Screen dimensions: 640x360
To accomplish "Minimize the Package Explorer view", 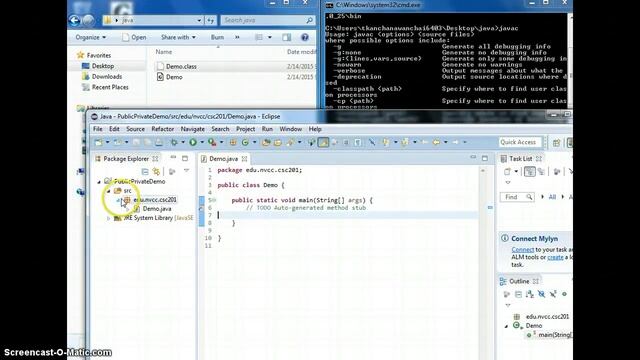I will click(173, 158).
